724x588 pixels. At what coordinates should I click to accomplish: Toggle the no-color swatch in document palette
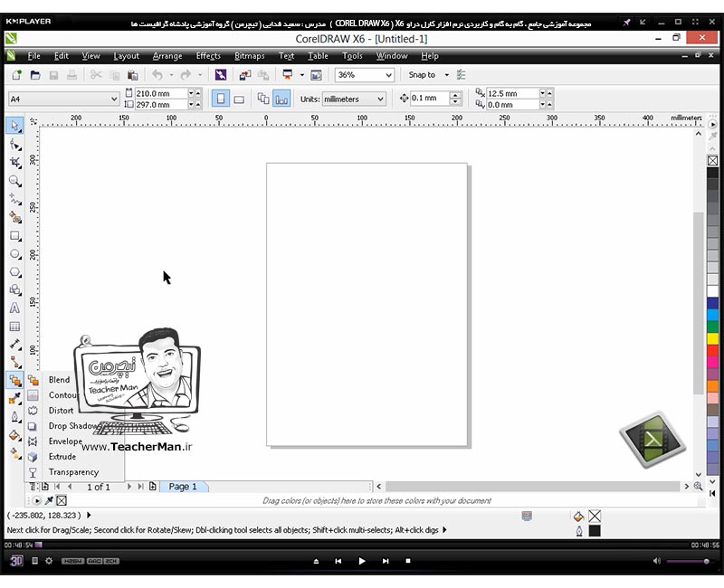click(x=62, y=500)
